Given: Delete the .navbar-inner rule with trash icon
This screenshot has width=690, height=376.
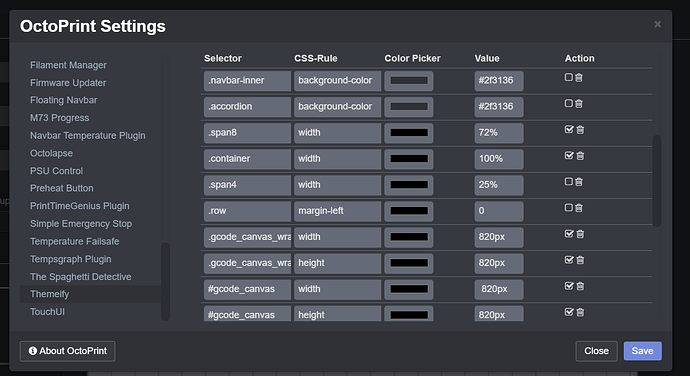Looking at the screenshot, I should [x=579, y=77].
